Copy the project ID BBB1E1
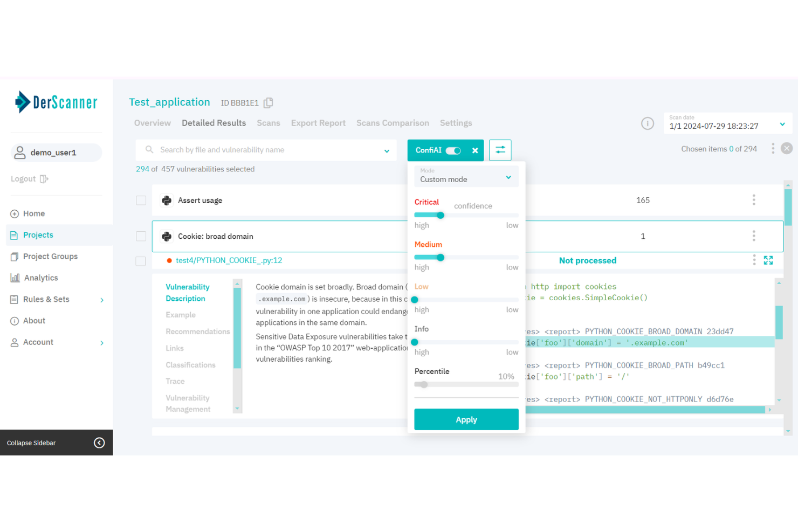This screenshot has height=532, width=798. coord(268,102)
